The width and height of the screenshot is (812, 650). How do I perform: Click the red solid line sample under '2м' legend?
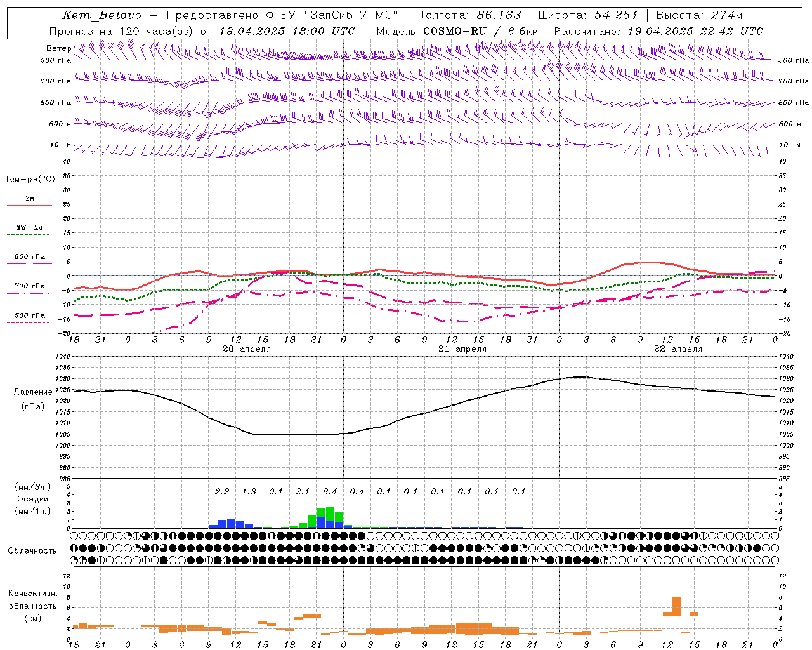tap(29, 206)
